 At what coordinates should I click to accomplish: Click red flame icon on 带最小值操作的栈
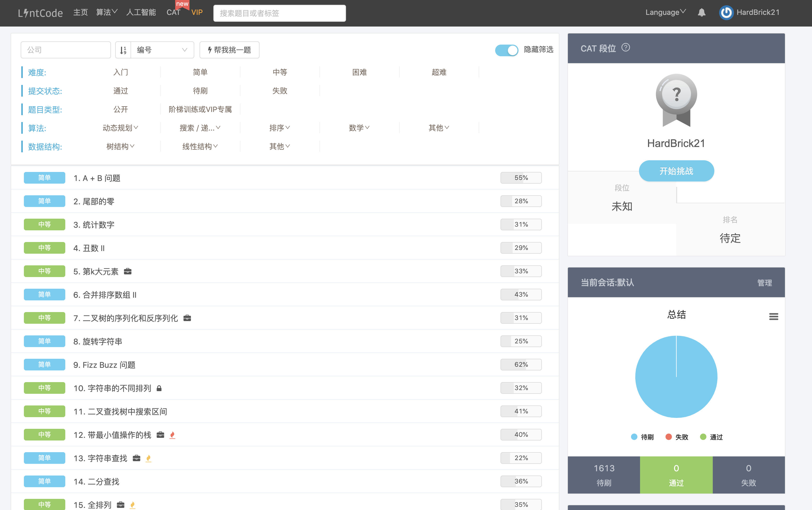click(x=172, y=435)
